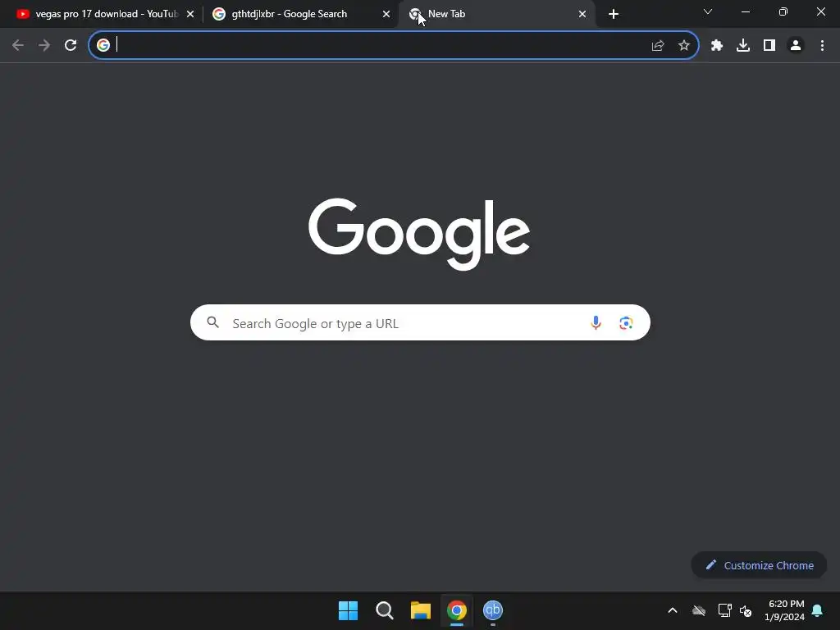Click the OneDrive cloud tray icon
840x630 pixels.
click(699, 610)
